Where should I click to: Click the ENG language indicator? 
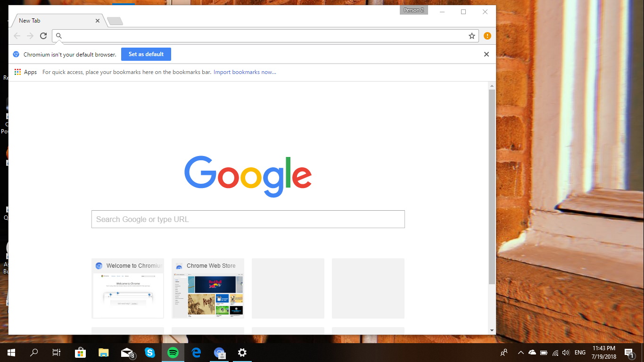pos(580,352)
